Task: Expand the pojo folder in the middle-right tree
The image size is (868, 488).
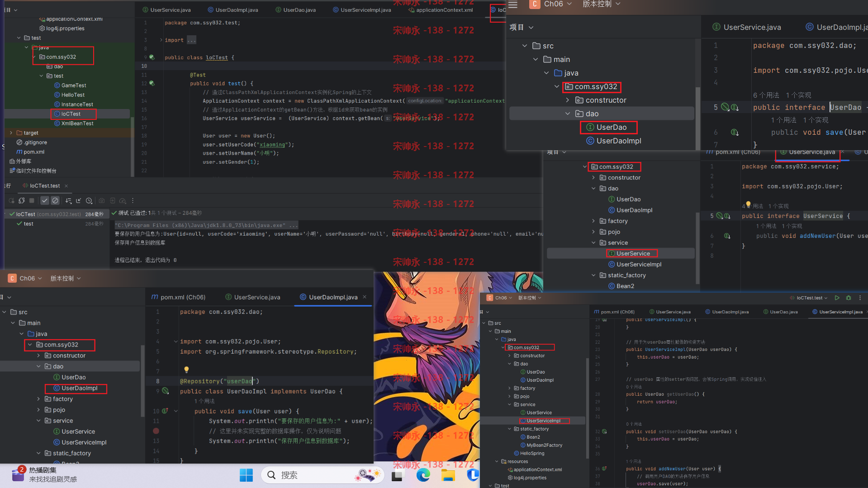Action: point(593,232)
